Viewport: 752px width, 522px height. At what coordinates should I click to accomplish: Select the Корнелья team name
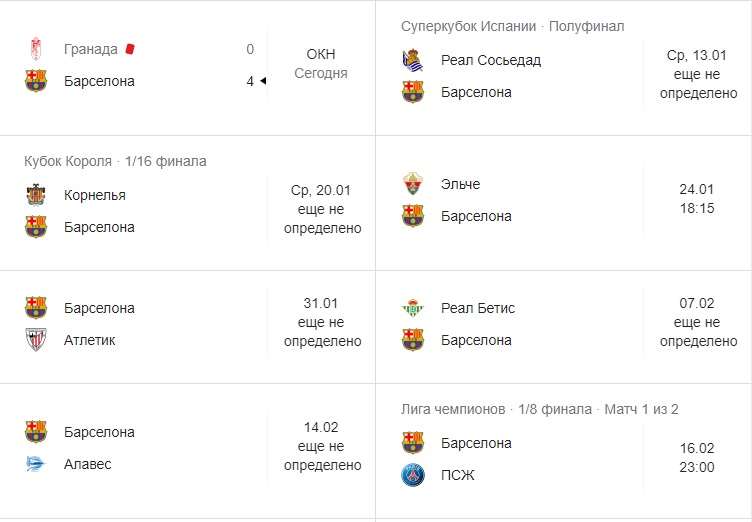click(x=94, y=195)
